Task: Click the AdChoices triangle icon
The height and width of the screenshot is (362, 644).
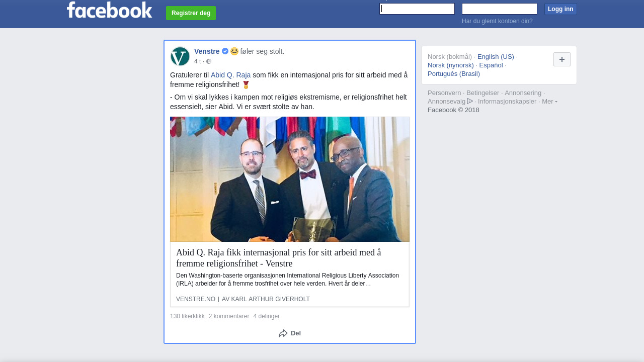Action: (x=470, y=101)
